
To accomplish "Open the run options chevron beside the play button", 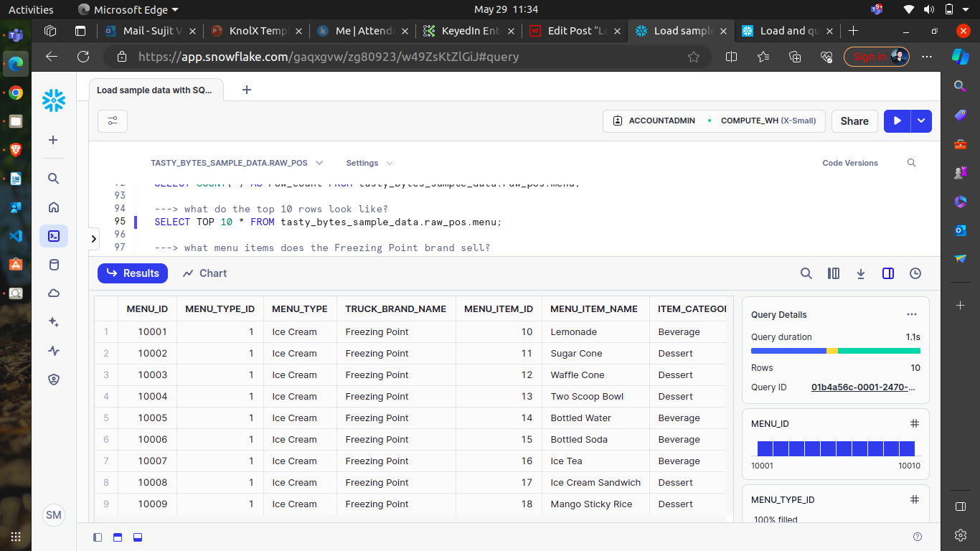I will [x=920, y=121].
